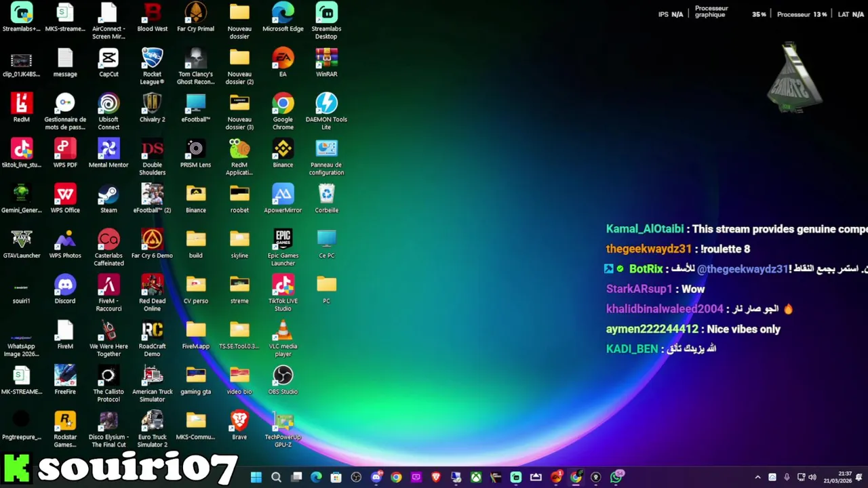Open the CV perso folder
This screenshot has width=868, height=488.
click(x=195, y=289)
